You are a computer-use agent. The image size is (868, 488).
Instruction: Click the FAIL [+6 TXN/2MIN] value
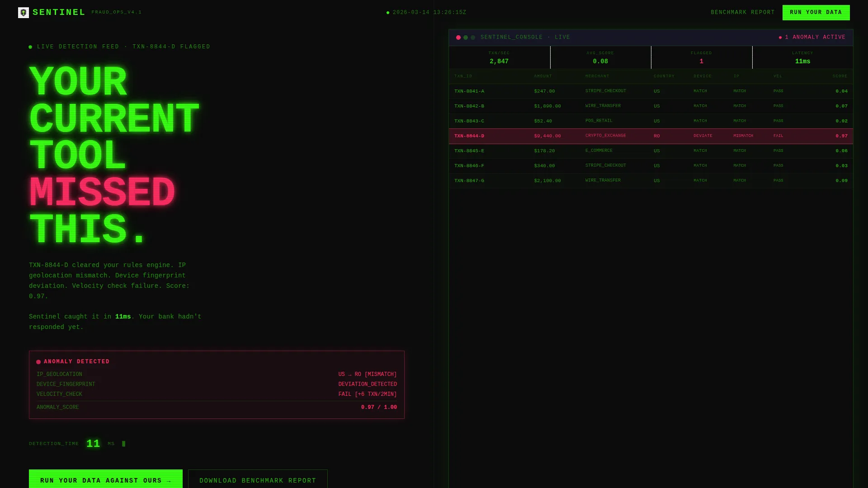click(368, 394)
